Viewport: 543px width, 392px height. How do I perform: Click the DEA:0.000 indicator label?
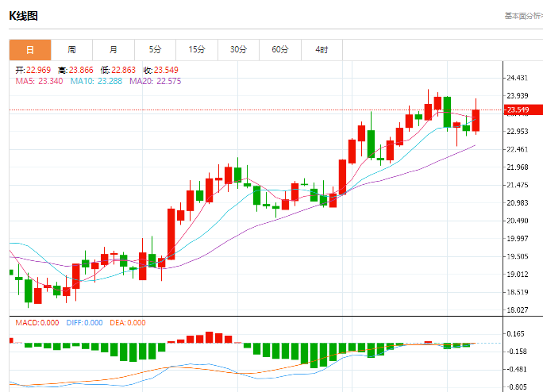tap(128, 323)
